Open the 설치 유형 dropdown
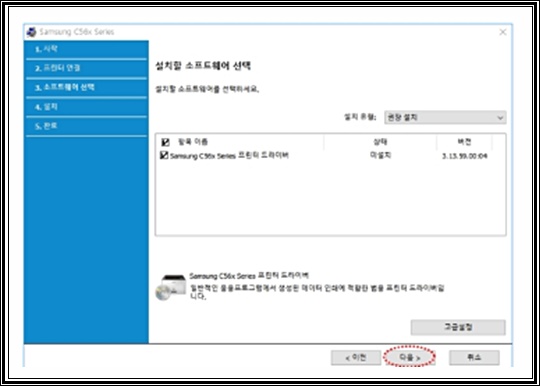The height and width of the screenshot is (386, 540). click(x=445, y=117)
